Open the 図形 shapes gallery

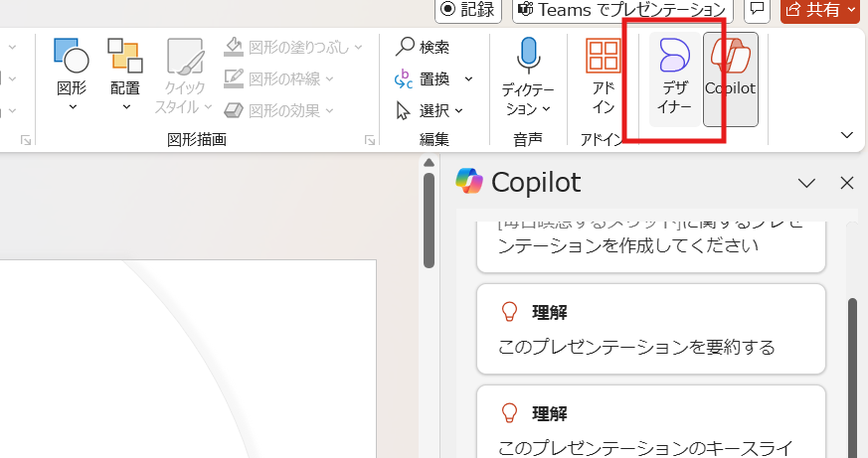[x=72, y=75]
